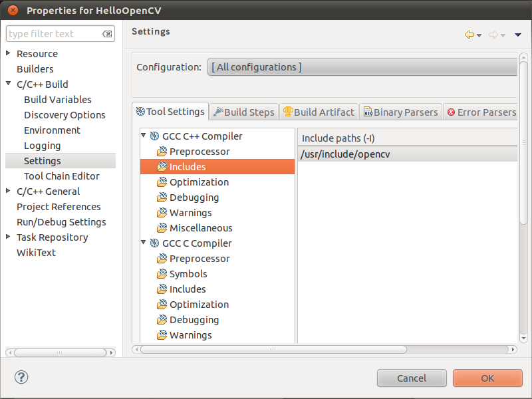Open the Discovery Options page
The image size is (532, 399).
tap(65, 114)
